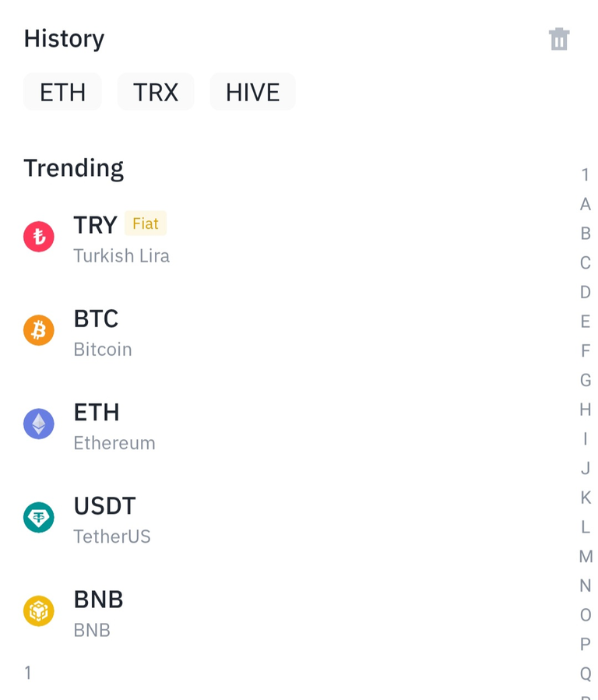The image size is (598, 700).
Task: Tap the Fiat tag beside TRY
Action: tap(146, 223)
